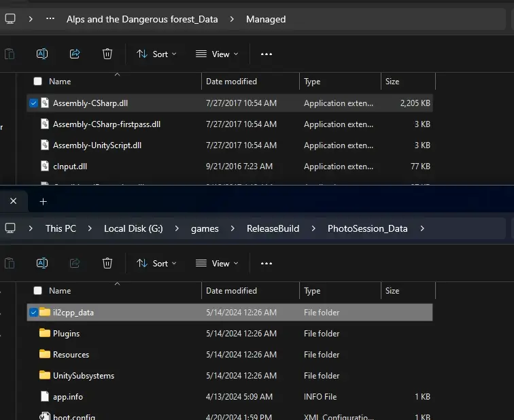Click the Share icon in the PhotoSession_Data window
This screenshot has height=420, width=514.
[75, 263]
